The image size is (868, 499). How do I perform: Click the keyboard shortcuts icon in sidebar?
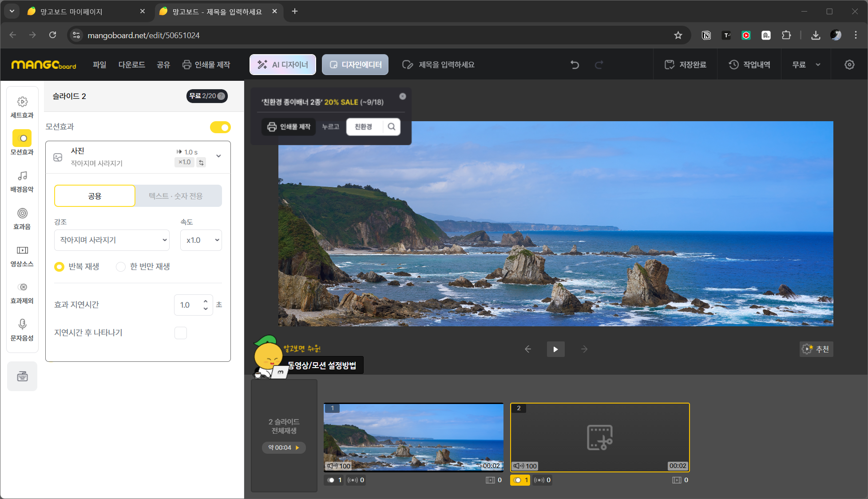[x=22, y=376]
